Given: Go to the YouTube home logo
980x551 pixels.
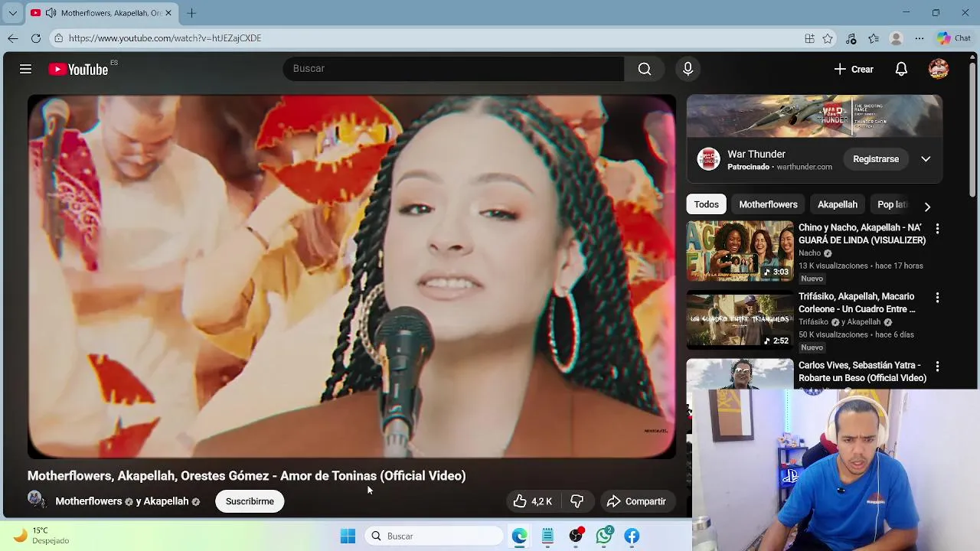Looking at the screenshot, I should click(79, 69).
